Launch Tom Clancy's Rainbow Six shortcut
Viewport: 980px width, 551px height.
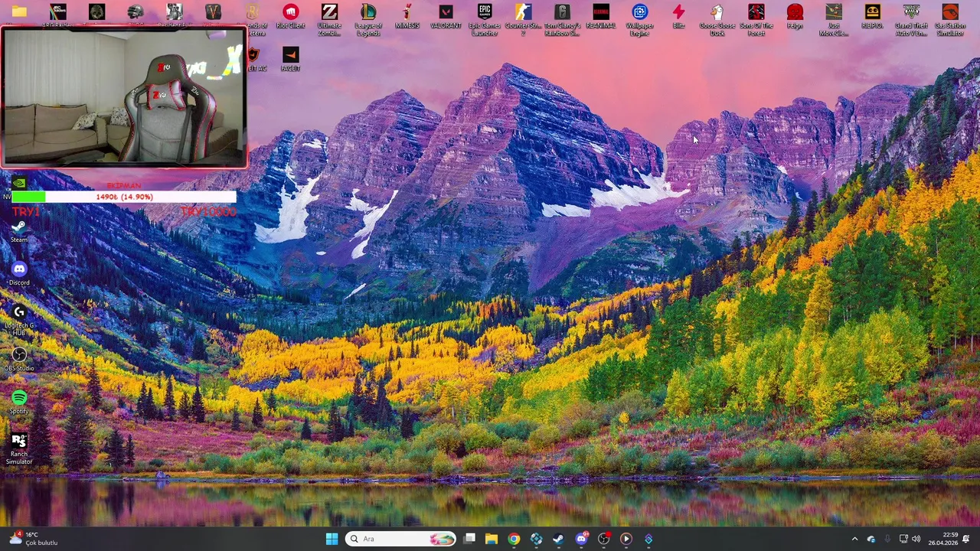coord(562,20)
